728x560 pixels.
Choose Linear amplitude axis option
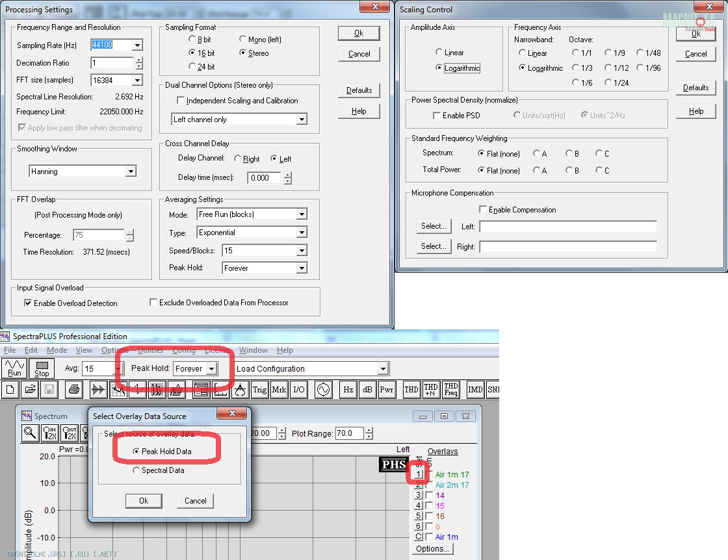coord(439,53)
